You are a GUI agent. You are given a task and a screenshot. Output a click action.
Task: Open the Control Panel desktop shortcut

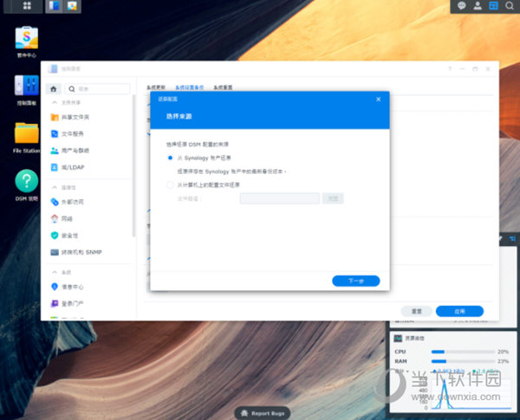[x=27, y=90]
